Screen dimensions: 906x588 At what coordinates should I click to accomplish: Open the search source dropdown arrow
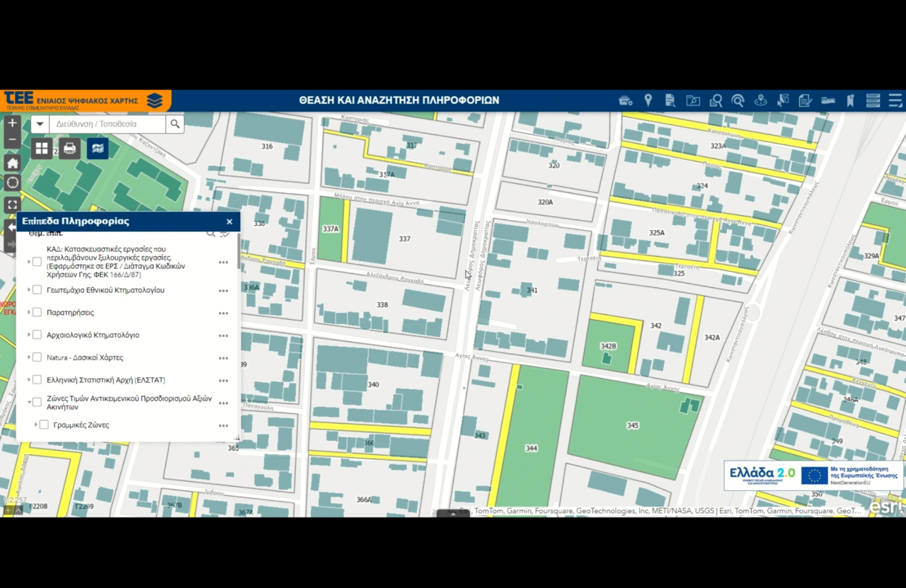tap(40, 125)
